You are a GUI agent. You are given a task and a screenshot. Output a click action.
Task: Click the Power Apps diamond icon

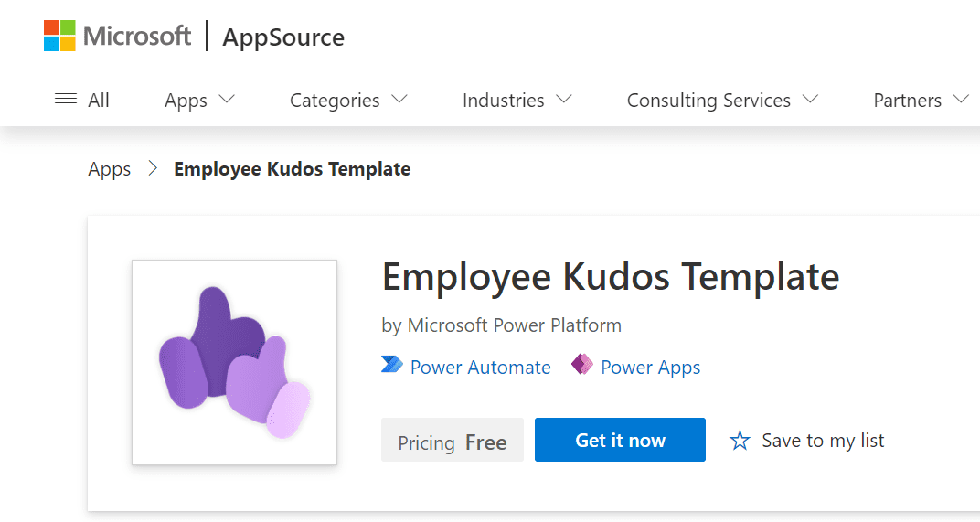(x=581, y=365)
